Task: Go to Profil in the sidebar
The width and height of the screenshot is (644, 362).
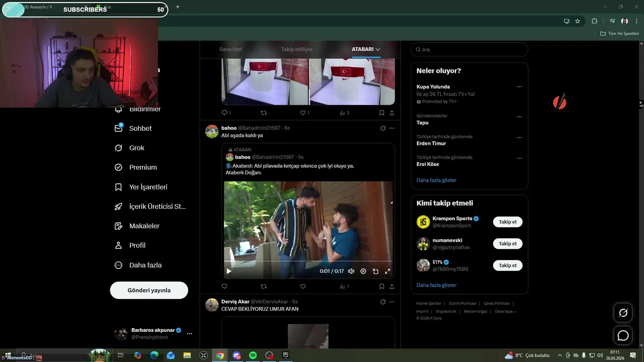Action: (130, 245)
